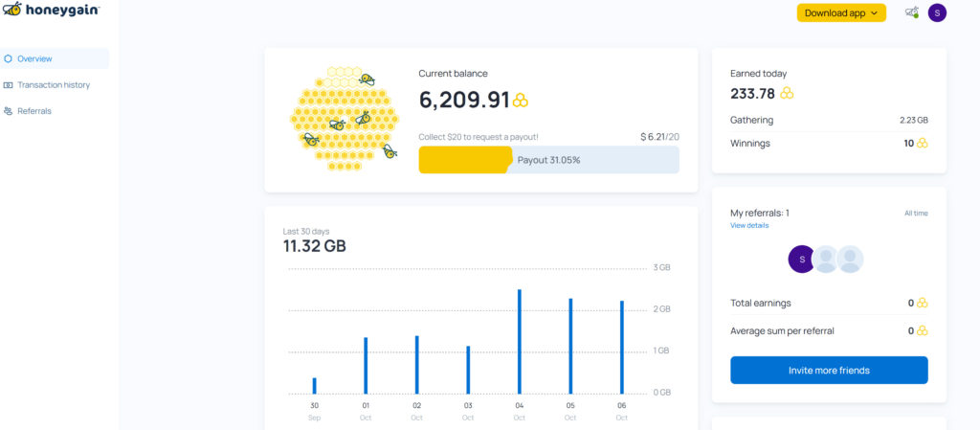Select the 30 Sep bar in chart
980x430 pixels.
[314, 385]
